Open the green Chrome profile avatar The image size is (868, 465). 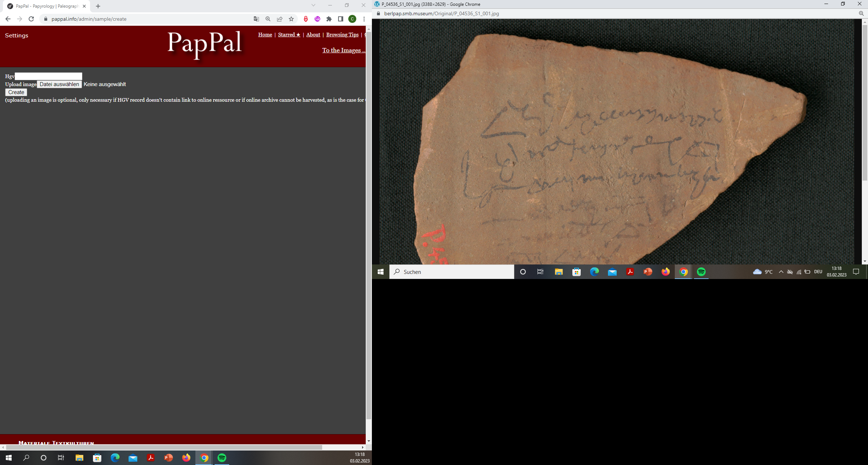pyautogui.click(x=352, y=19)
